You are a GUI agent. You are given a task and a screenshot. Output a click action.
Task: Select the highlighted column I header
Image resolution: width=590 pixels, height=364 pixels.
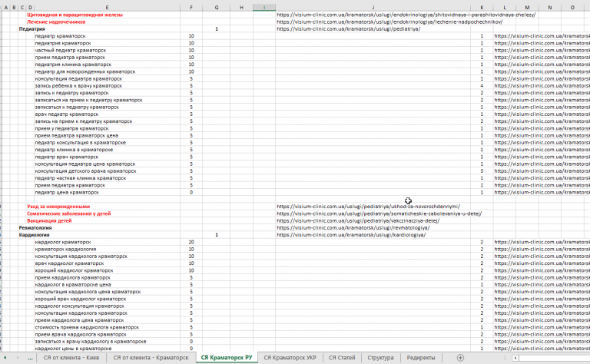[264, 8]
